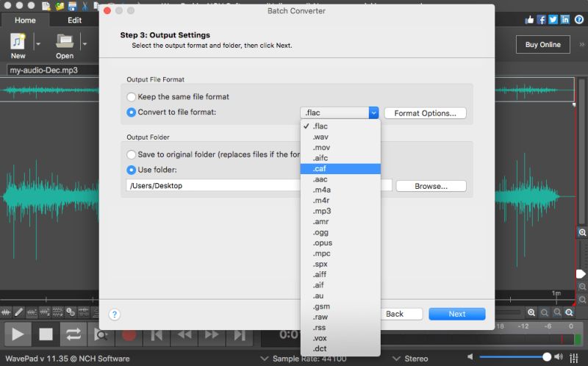Choose .m4r from the format list

point(340,200)
